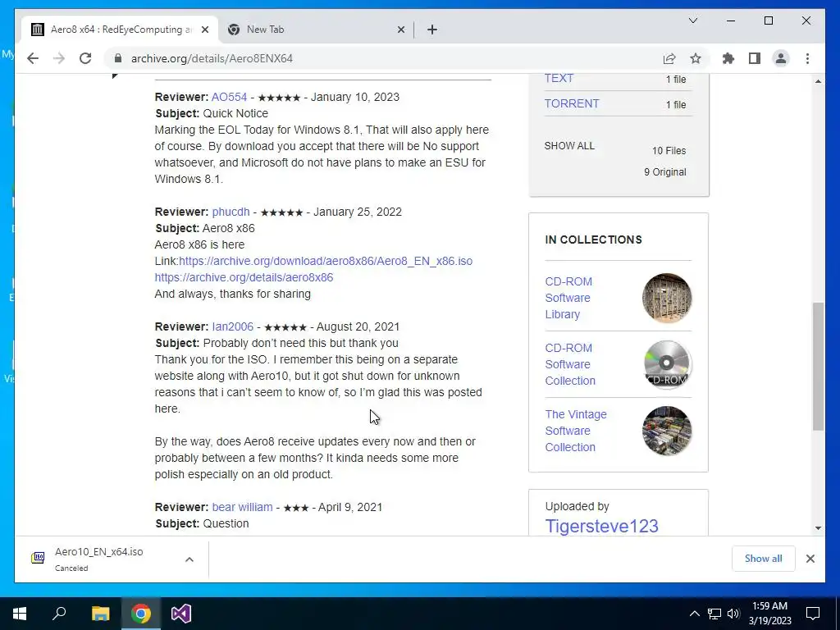
Task: Show hidden system tray icons
Action: point(694,614)
